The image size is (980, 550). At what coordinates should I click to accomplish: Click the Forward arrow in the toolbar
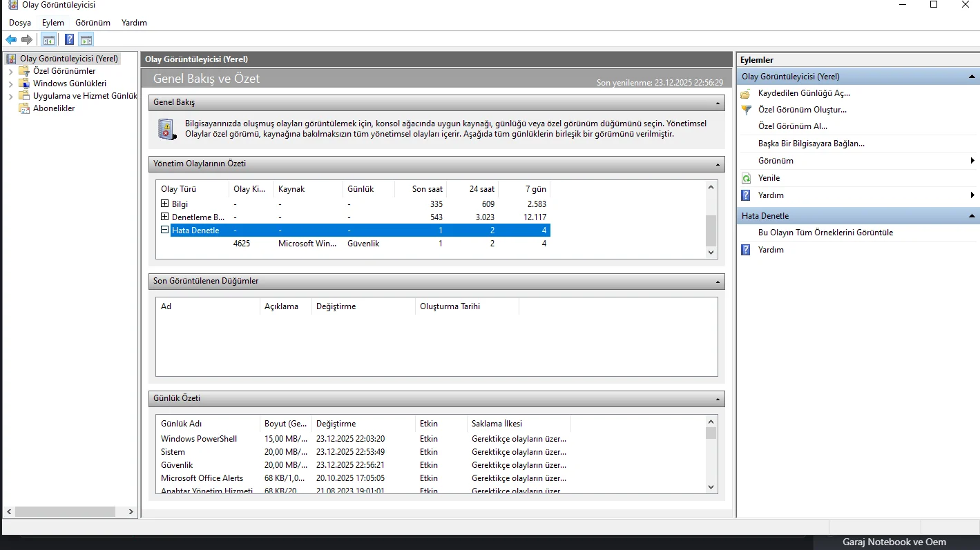pos(27,39)
